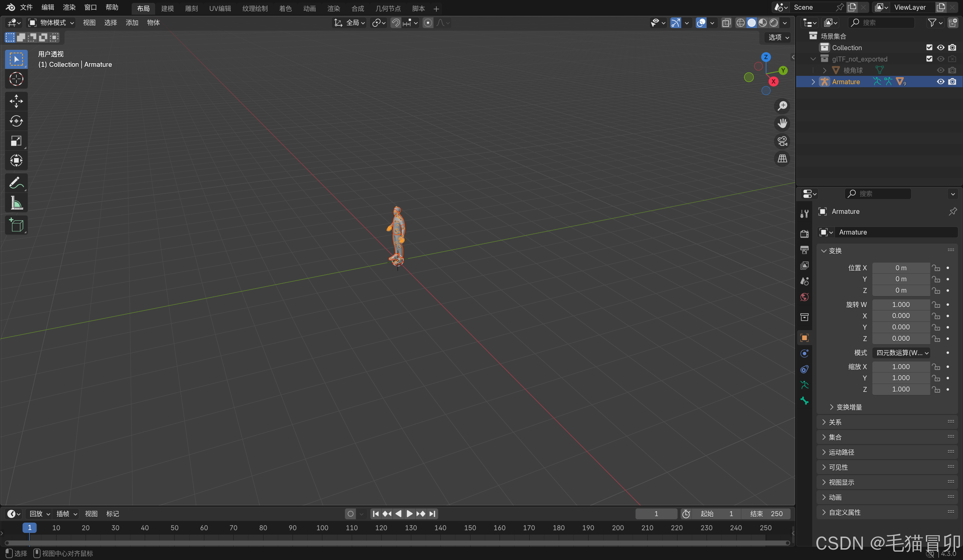Activate the Annotate pencil tool
This screenshot has width=963, height=560.
point(16,183)
